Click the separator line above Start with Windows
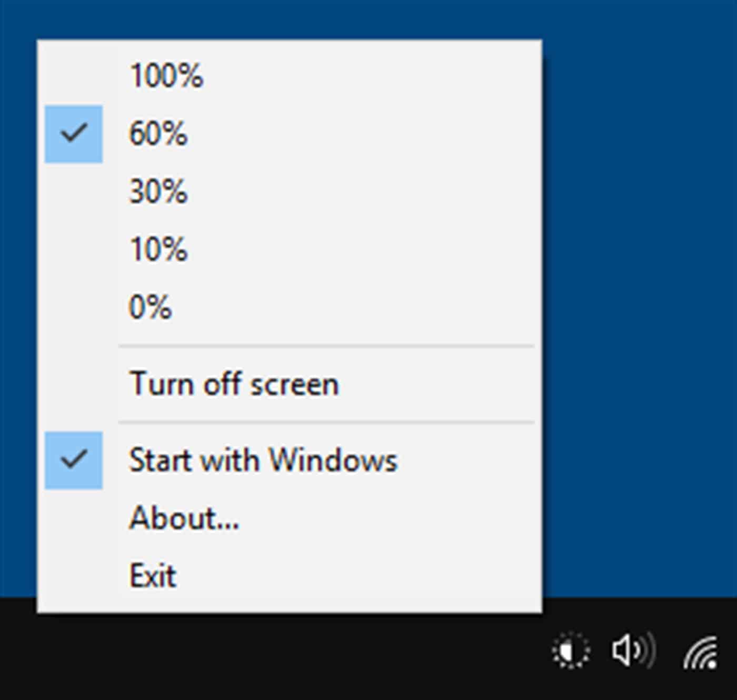This screenshot has height=700, width=737. (326, 422)
